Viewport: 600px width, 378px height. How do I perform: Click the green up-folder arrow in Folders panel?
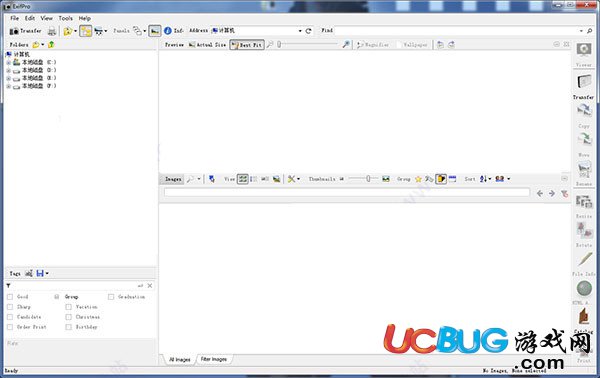[51, 45]
